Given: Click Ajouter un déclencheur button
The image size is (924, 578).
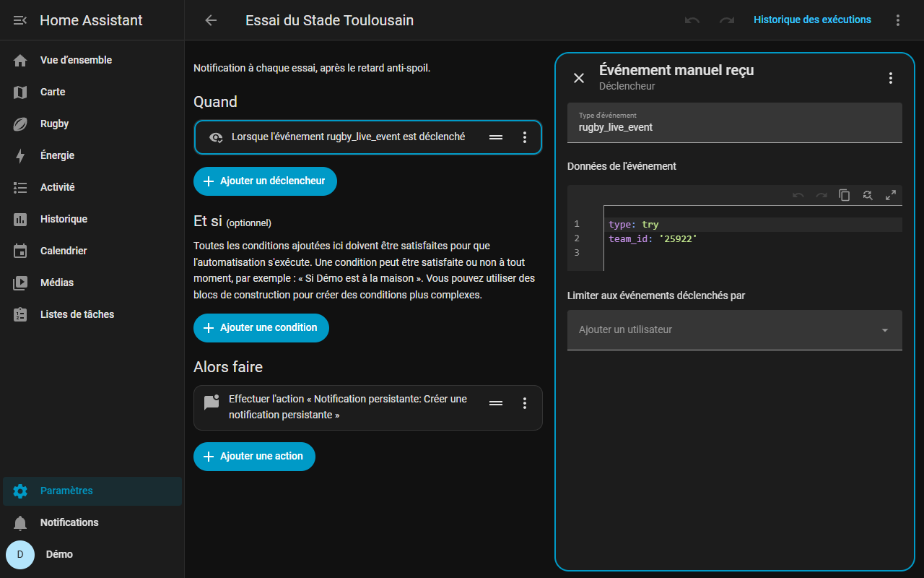Looking at the screenshot, I should [x=265, y=181].
